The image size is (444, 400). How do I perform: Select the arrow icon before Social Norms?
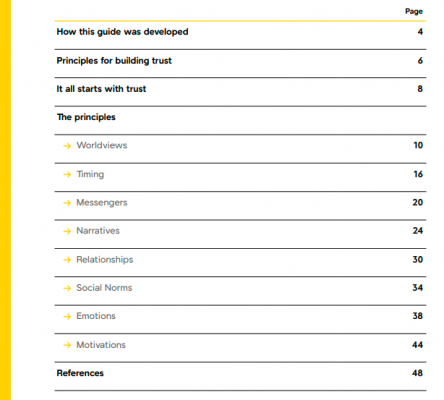pos(67,288)
